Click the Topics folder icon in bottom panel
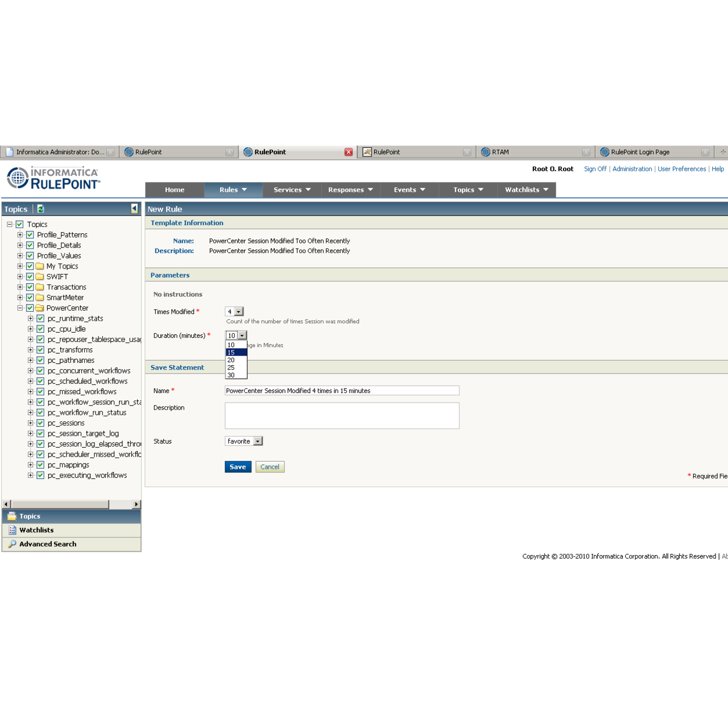The image size is (728, 728). tap(12, 516)
